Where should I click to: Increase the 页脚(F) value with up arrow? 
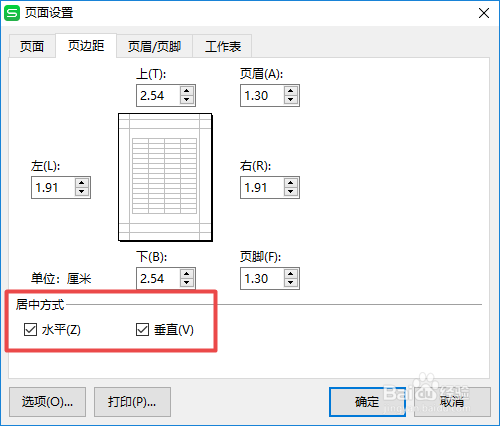[x=291, y=274]
